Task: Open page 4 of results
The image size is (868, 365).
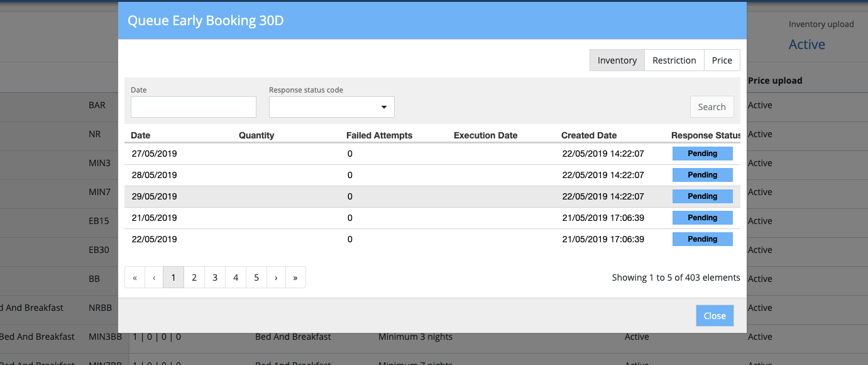Action: (236, 278)
